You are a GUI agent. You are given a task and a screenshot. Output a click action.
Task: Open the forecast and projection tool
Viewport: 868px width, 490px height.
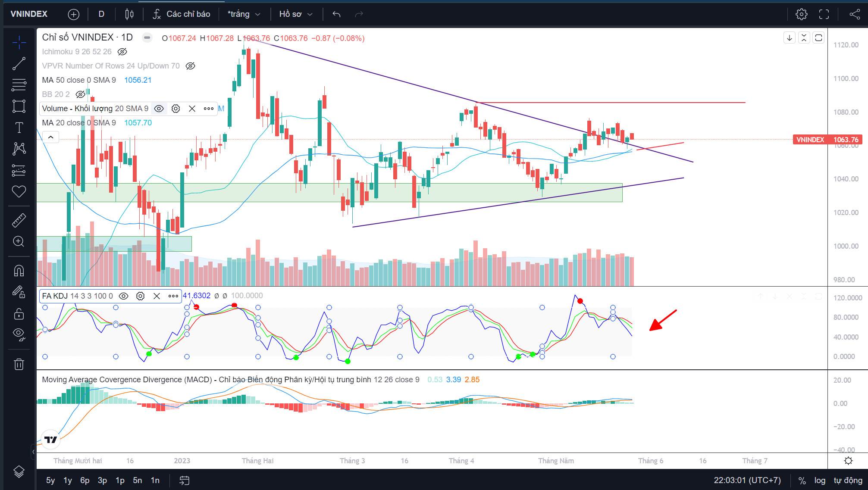(19, 170)
